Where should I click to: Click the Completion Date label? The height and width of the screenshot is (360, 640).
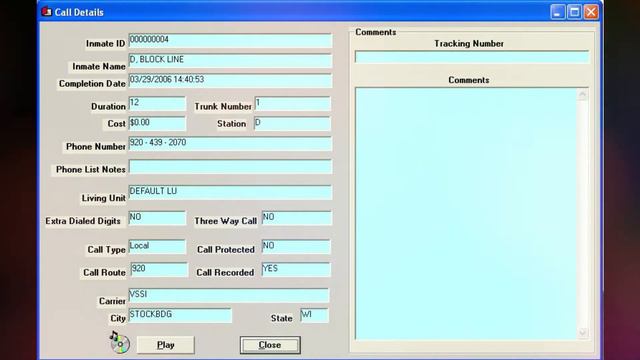92,84
